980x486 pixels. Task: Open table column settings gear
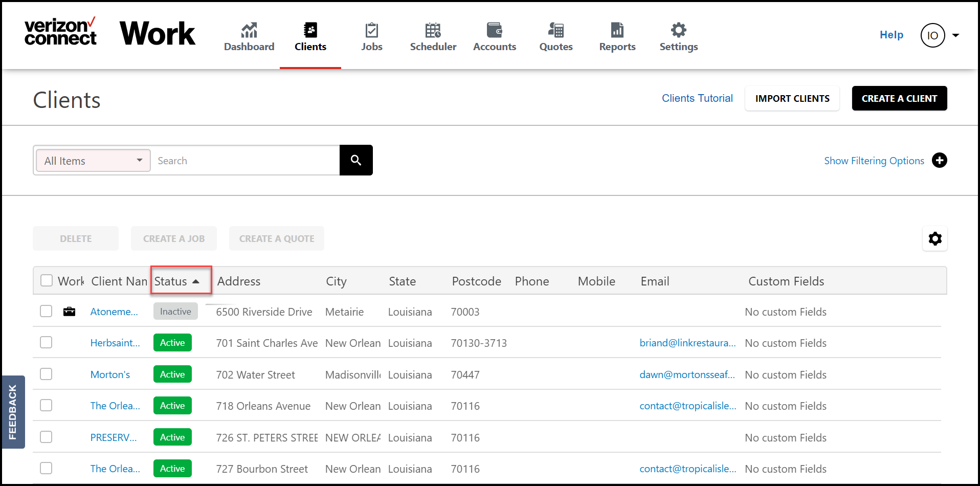coord(935,238)
